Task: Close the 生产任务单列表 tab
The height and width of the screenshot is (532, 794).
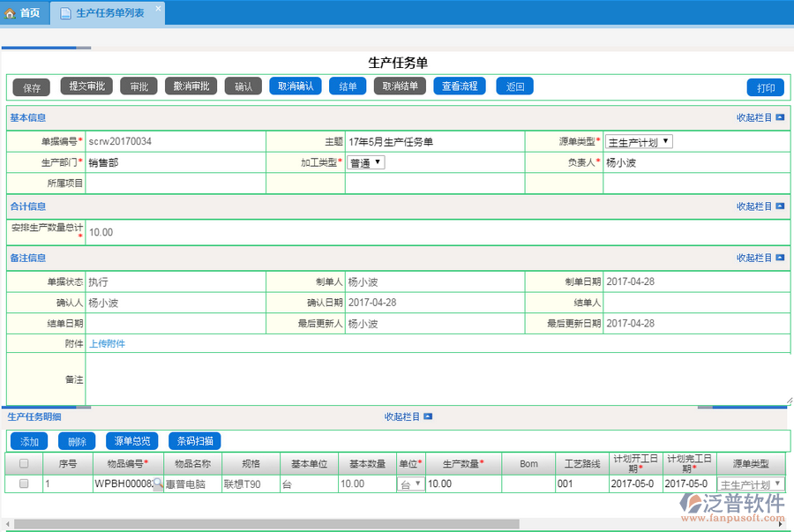Action: click(x=158, y=9)
